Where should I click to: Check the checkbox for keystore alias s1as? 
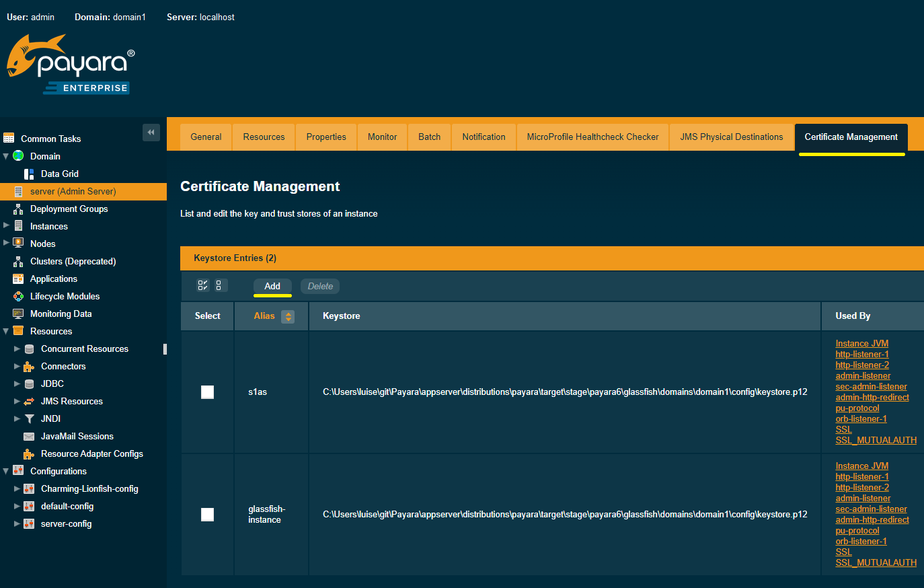pos(207,392)
